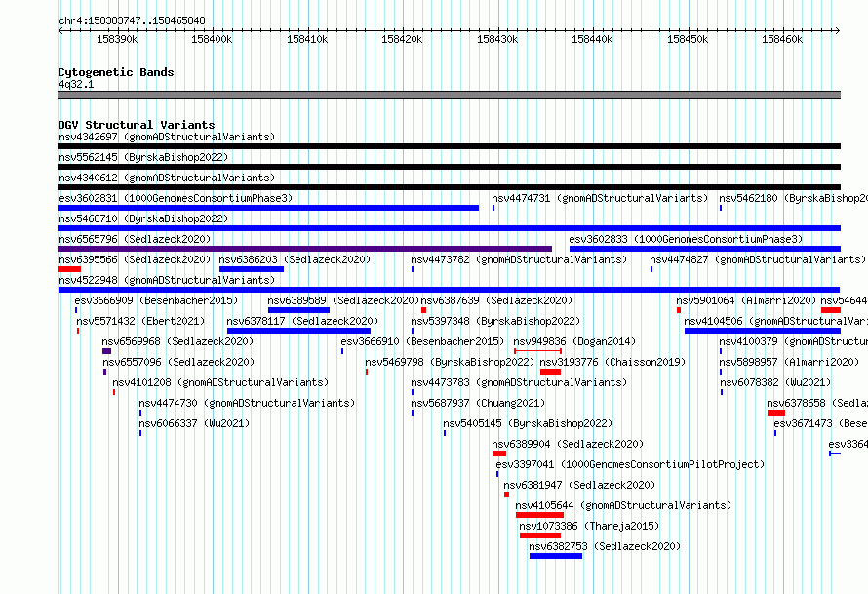Click the red bar under nsv4105644
Viewport: 868px width, 594px height.
pos(539,515)
